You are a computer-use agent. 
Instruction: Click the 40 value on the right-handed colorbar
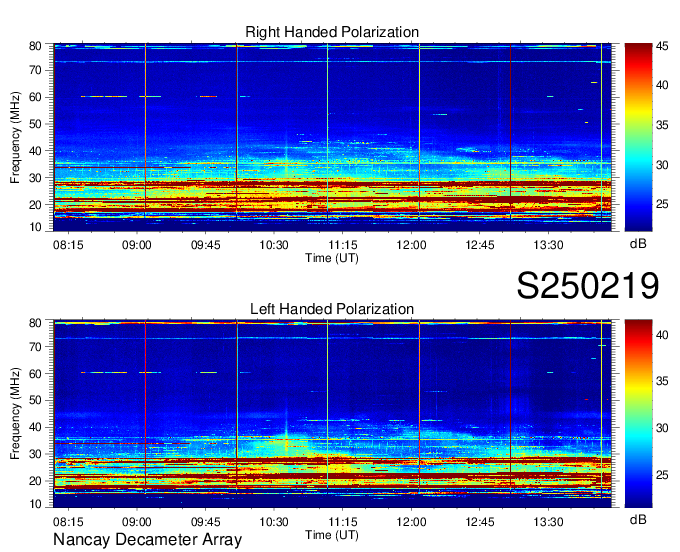pos(662,85)
